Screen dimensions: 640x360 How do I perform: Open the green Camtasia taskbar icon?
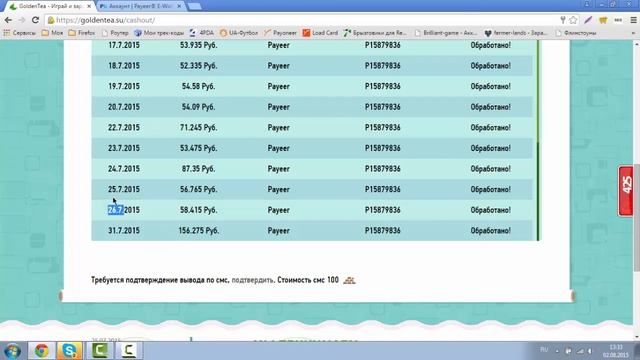click(x=100, y=351)
